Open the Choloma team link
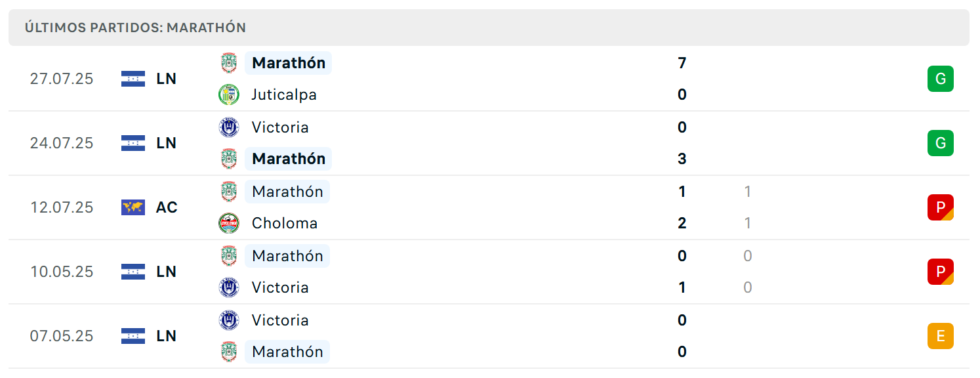The width and height of the screenshot is (980, 378). (285, 223)
